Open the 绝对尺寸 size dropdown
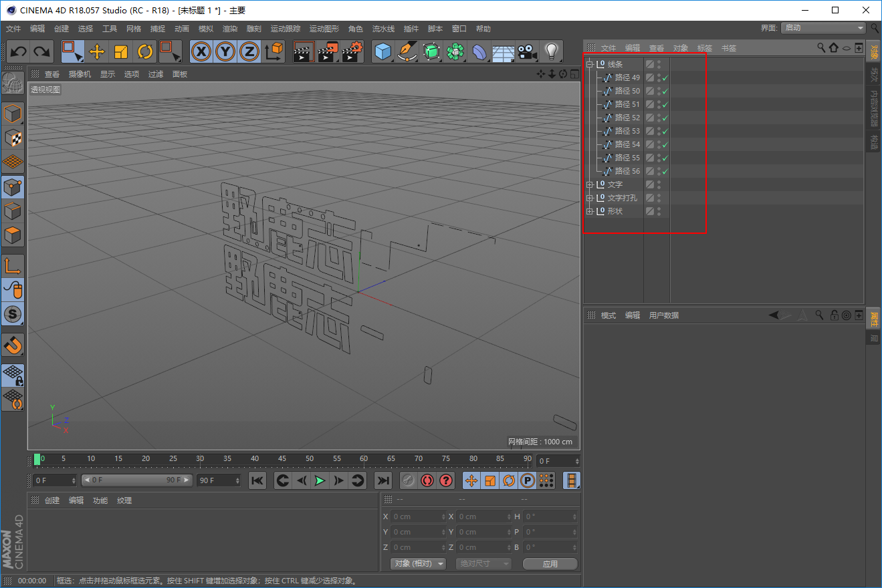 [x=483, y=563]
